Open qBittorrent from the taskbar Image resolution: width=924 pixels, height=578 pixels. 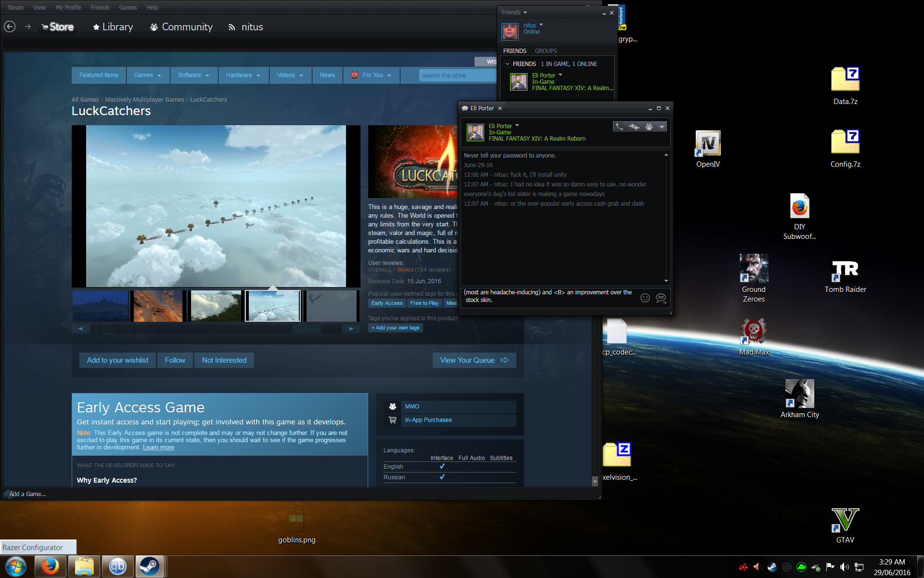[x=117, y=566]
